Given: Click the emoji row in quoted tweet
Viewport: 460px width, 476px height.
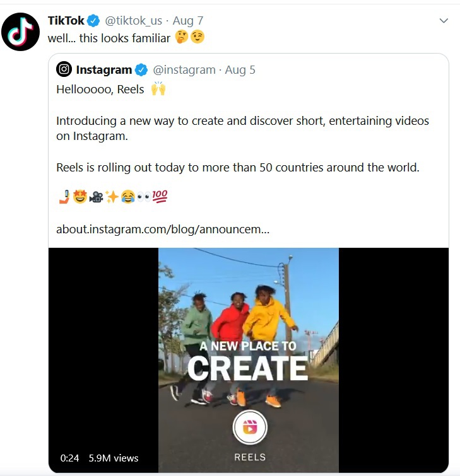Looking at the screenshot, I should [x=112, y=197].
